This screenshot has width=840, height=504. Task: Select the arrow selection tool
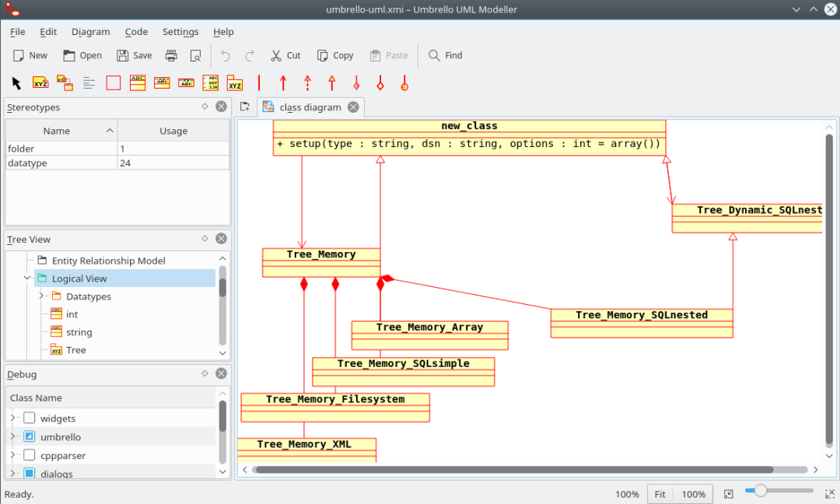pyautogui.click(x=14, y=82)
